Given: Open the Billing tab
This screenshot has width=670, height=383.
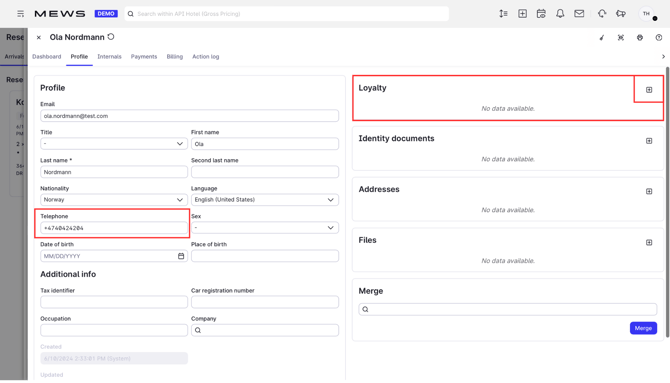Looking at the screenshot, I should coord(175,56).
